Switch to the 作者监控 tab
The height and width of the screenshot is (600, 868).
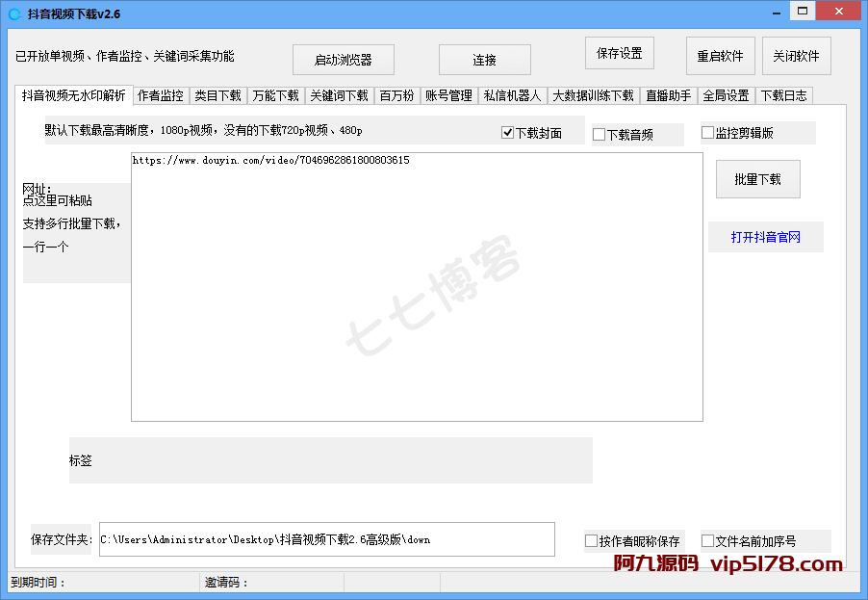[161, 96]
